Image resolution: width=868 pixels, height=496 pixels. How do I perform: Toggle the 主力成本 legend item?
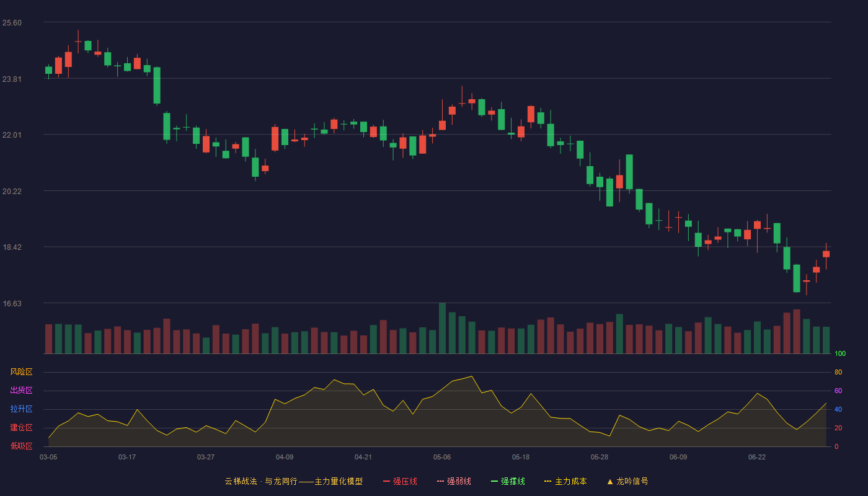pyautogui.click(x=565, y=481)
